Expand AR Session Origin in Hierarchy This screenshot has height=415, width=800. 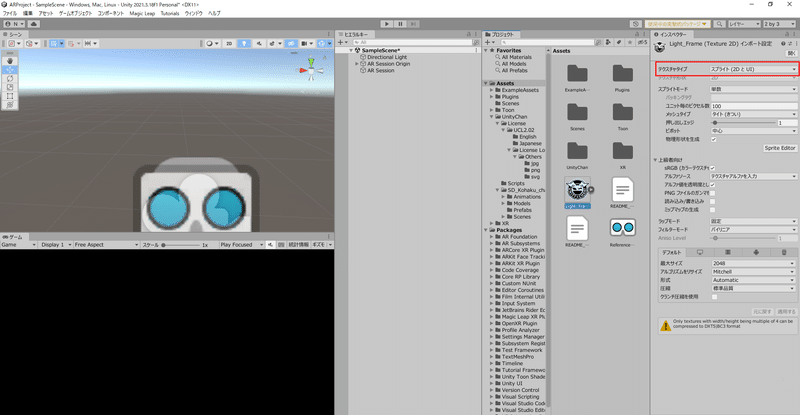click(357, 64)
